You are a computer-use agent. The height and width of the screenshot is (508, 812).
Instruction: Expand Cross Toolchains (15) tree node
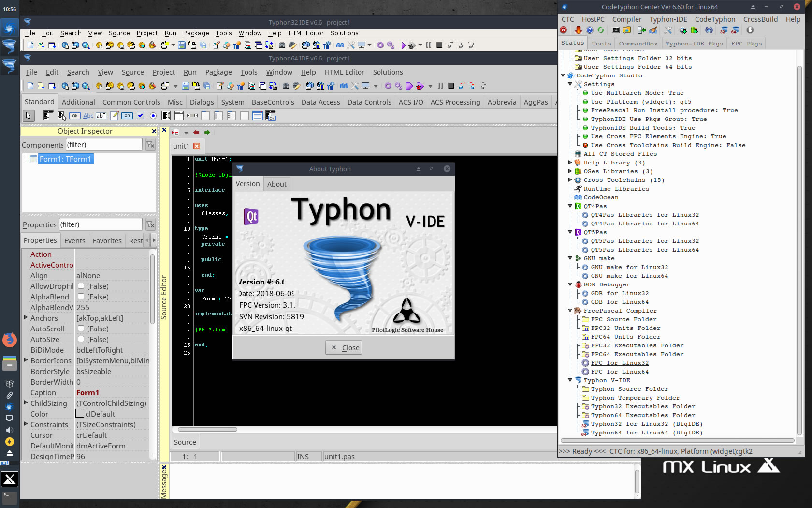pos(570,180)
